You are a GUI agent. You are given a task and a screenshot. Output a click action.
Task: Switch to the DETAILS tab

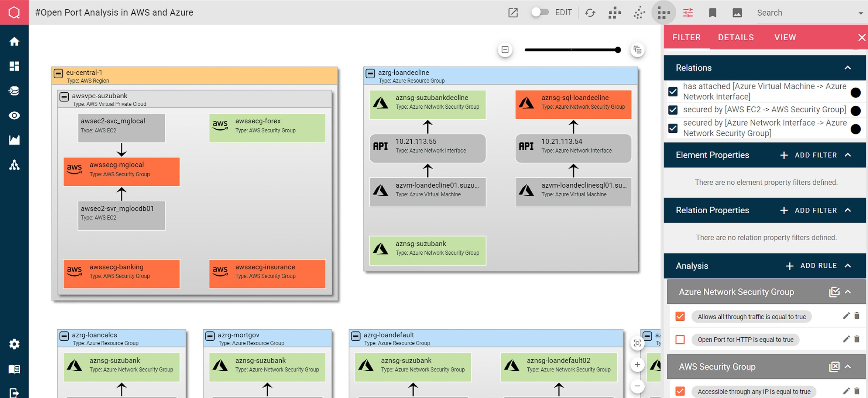click(735, 37)
